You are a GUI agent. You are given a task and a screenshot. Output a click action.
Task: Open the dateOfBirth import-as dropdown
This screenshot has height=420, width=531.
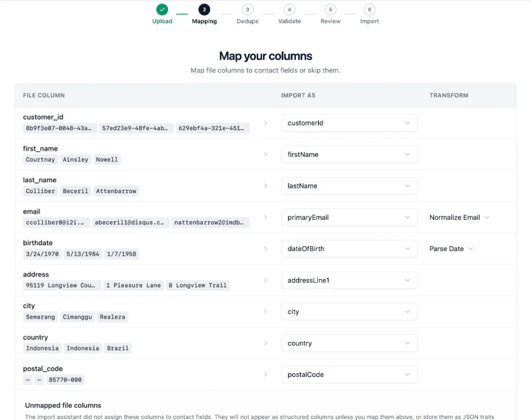click(349, 248)
